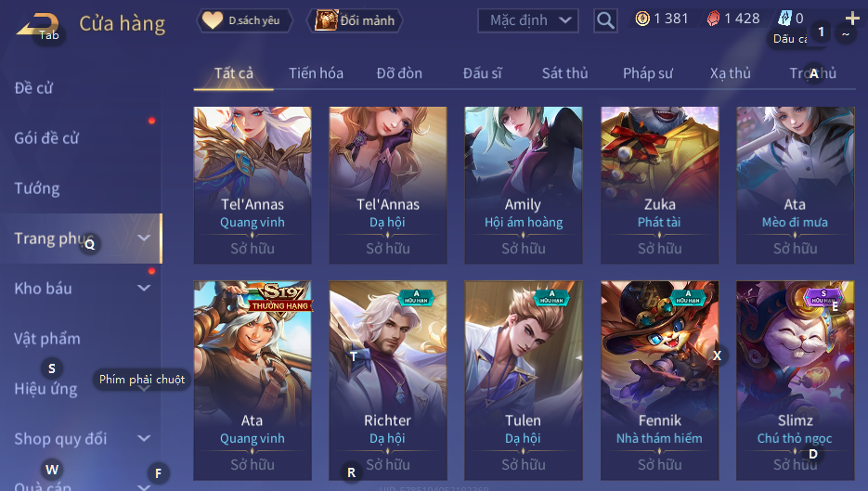Image resolution: width=868 pixels, height=491 pixels.
Task: Select the Pháp sư category tab
Action: click(648, 73)
